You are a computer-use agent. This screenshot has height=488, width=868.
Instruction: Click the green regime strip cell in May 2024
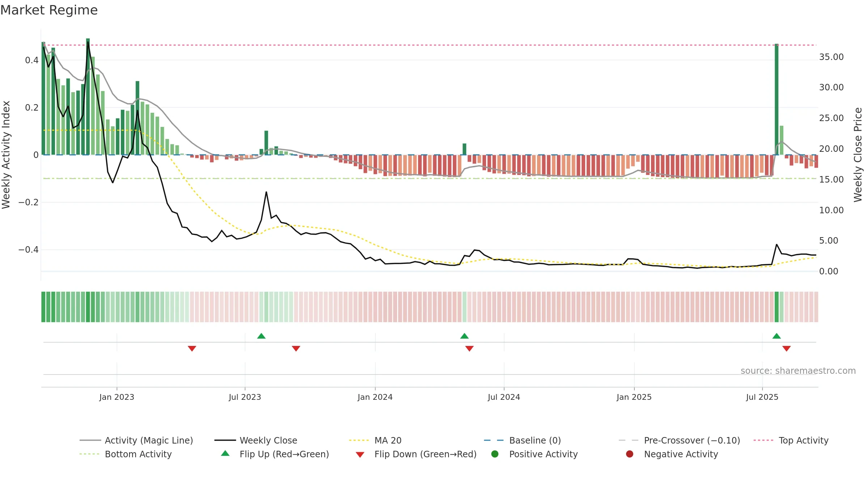pyautogui.click(x=464, y=307)
